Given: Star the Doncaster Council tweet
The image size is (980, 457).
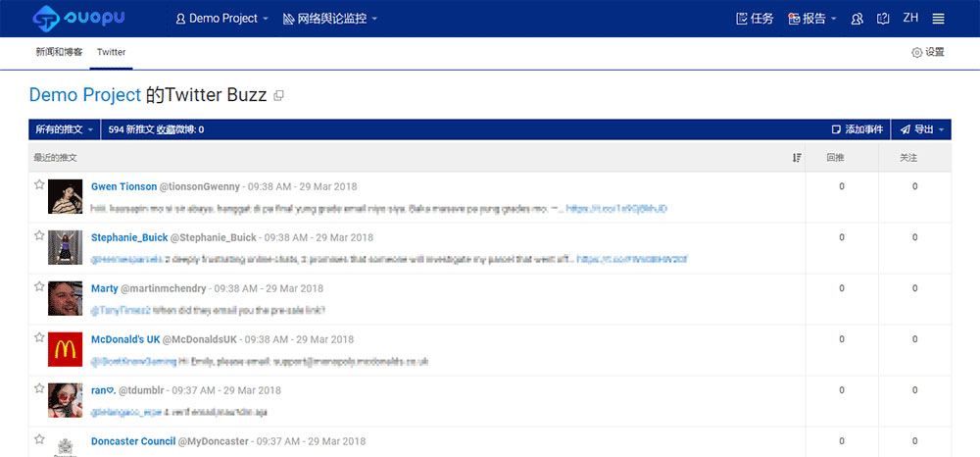Looking at the screenshot, I should tap(39, 439).
